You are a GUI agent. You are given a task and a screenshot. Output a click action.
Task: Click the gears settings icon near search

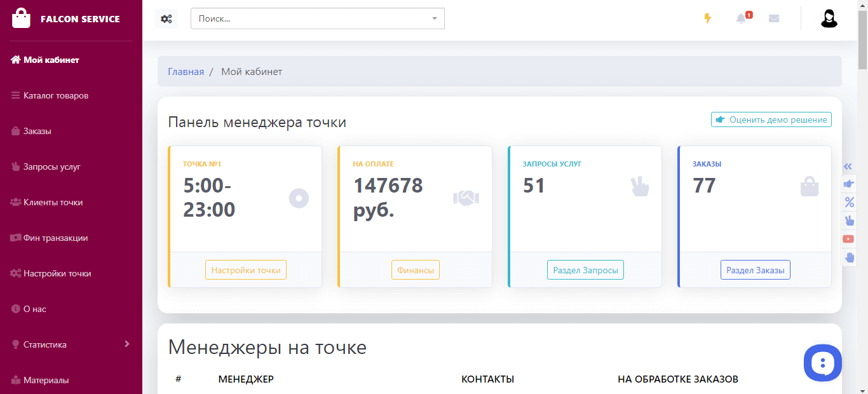(166, 18)
